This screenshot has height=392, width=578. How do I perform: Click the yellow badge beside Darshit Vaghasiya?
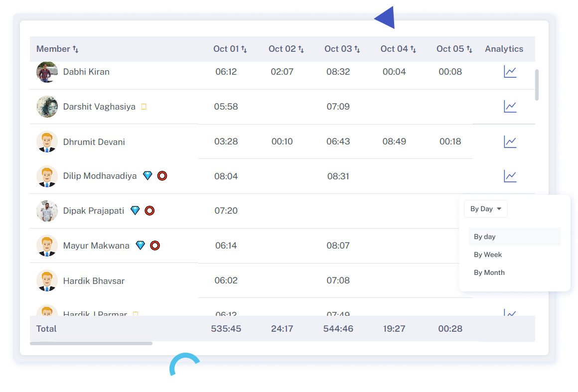(144, 107)
